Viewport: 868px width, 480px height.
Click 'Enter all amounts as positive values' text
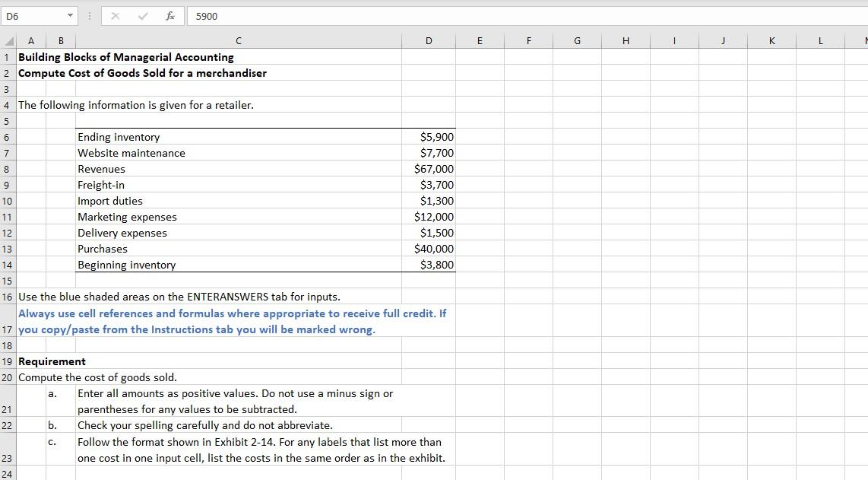[236, 402]
